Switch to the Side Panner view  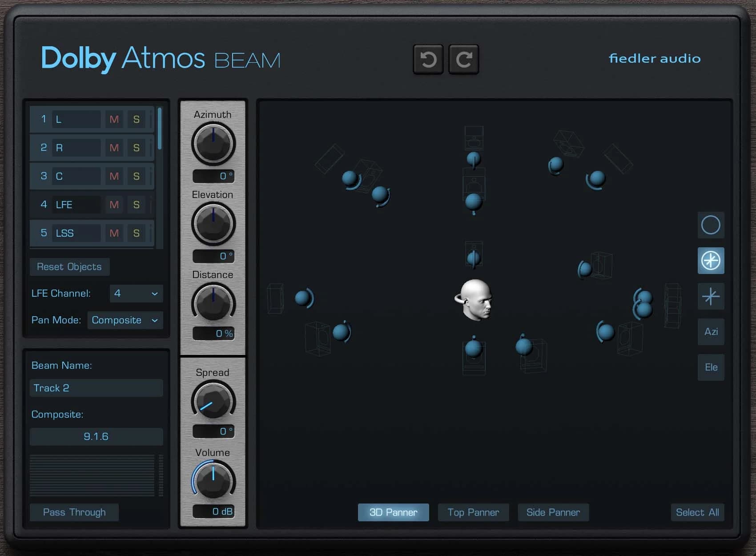coord(553,512)
